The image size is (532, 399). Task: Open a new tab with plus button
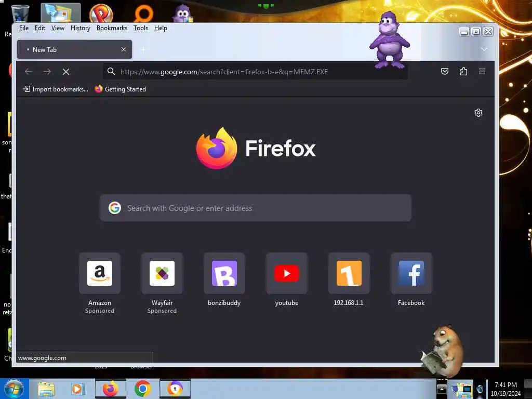143,49
